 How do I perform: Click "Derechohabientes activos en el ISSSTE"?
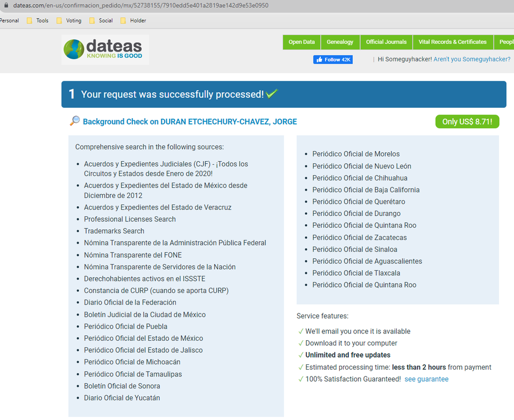tap(144, 279)
